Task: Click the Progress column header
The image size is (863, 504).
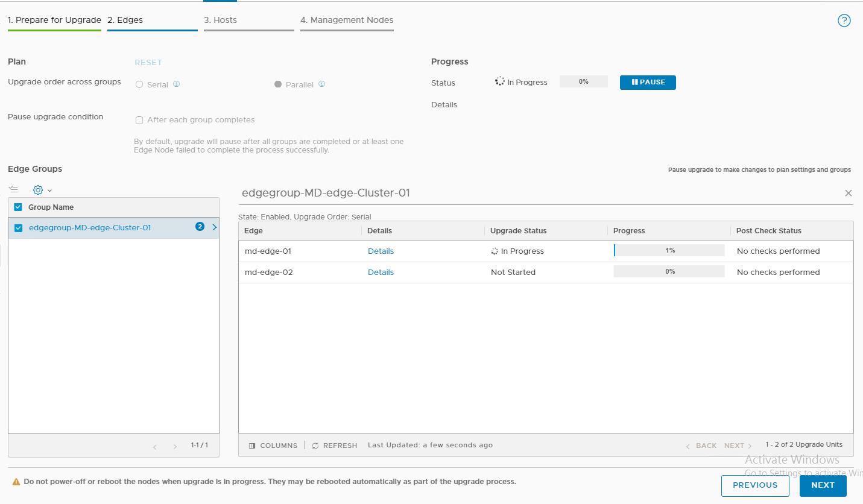Action: tap(629, 231)
